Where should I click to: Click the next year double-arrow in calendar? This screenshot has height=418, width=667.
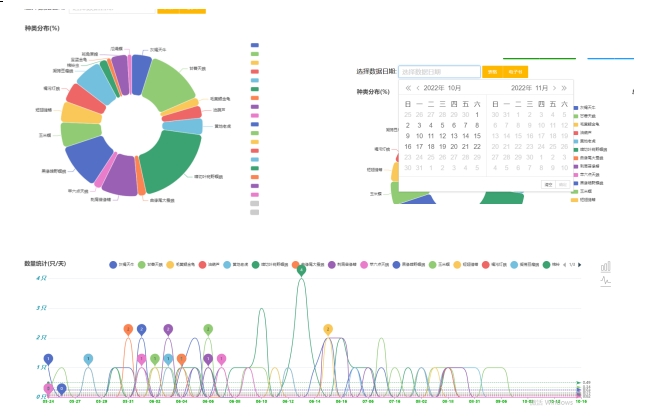(x=564, y=88)
